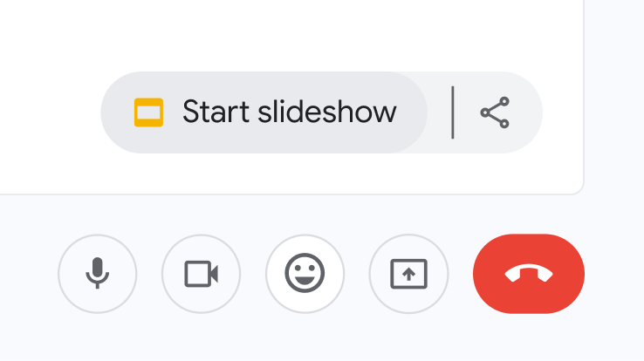Hang up using the red phone icon
This screenshot has width=644, height=361.
pyautogui.click(x=528, y=274)
